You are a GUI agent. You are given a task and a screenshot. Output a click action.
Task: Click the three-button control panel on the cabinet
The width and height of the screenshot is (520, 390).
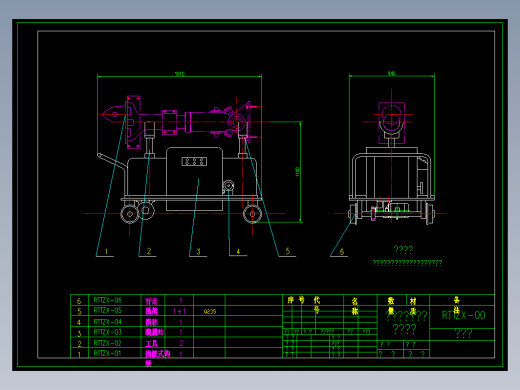194,162
